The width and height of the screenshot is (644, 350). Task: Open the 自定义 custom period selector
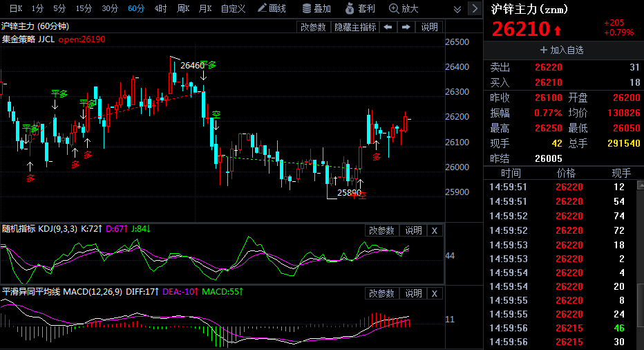(x=233, y=9)
